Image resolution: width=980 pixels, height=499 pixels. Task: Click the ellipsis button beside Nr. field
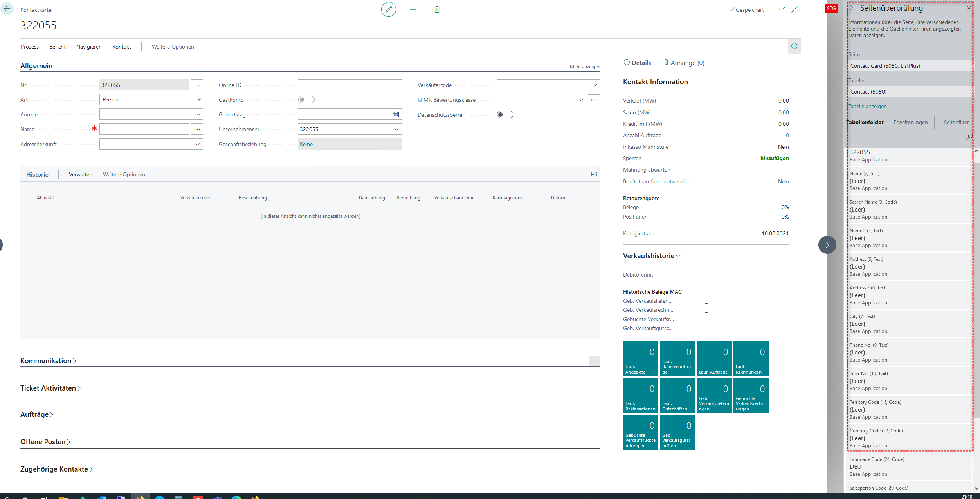point(197,85)
